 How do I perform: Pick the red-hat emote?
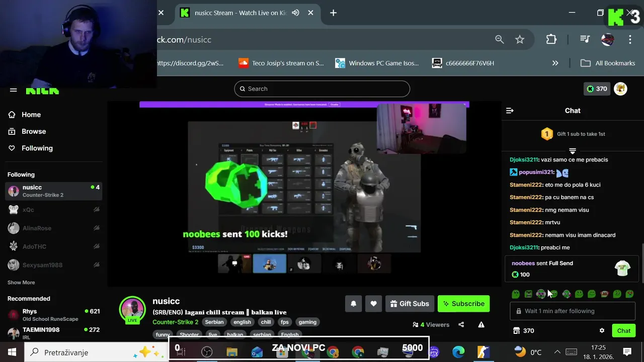pyautogui.click(x=604, y=294)
